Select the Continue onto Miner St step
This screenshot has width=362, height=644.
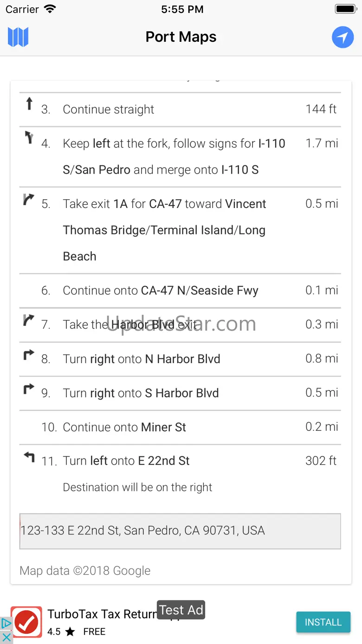coord(124,427)
